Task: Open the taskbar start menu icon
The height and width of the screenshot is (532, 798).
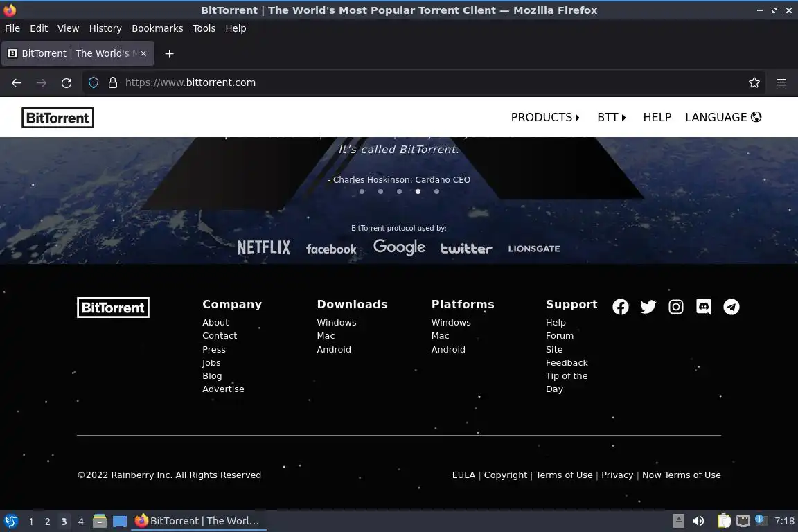Action: pyautogui.click(x=11, y=521)
